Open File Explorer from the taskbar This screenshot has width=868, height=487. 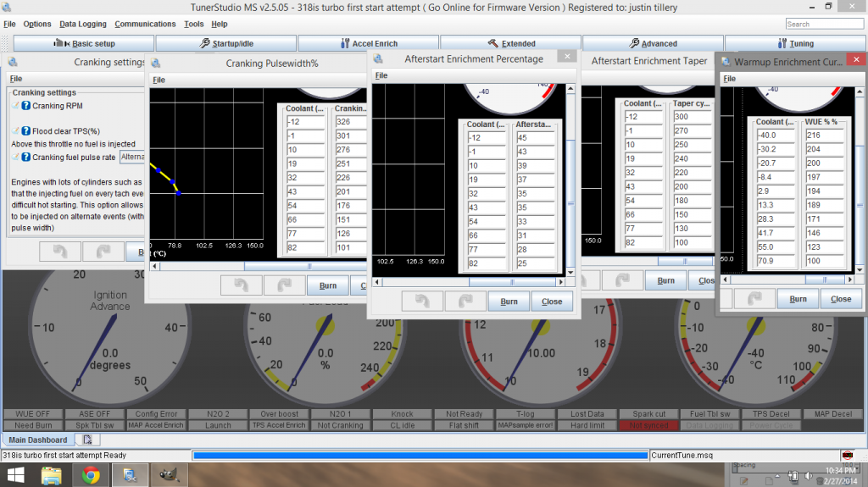click(x=52, y=475)
